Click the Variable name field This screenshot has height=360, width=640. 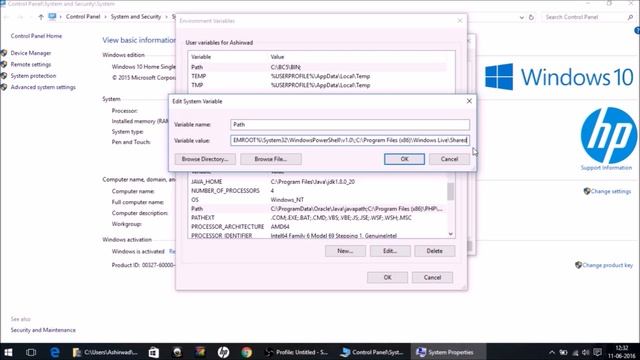350,124
